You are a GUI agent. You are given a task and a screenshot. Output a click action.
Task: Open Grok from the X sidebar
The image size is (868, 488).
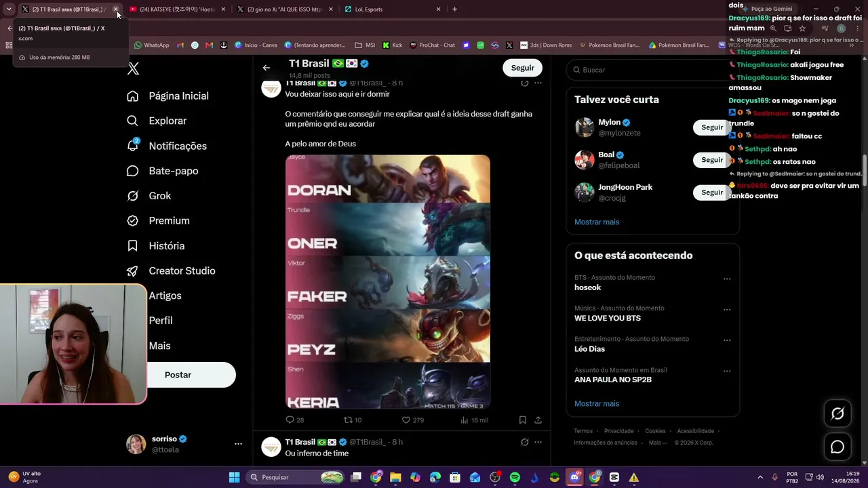pyautogui.click(x=149, y=196)
